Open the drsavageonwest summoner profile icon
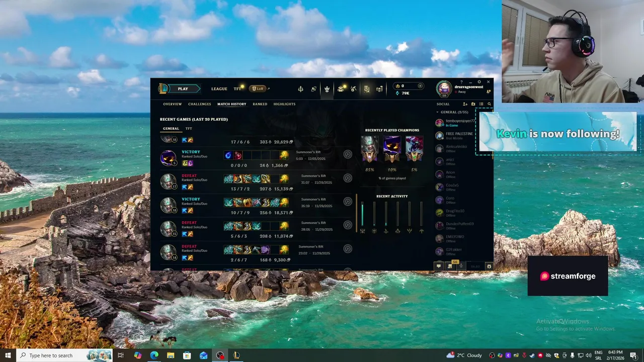 444,89
